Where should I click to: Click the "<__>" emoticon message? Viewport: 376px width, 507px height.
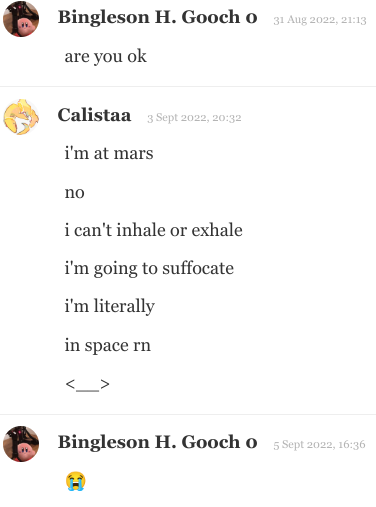(x=87, y=384)
